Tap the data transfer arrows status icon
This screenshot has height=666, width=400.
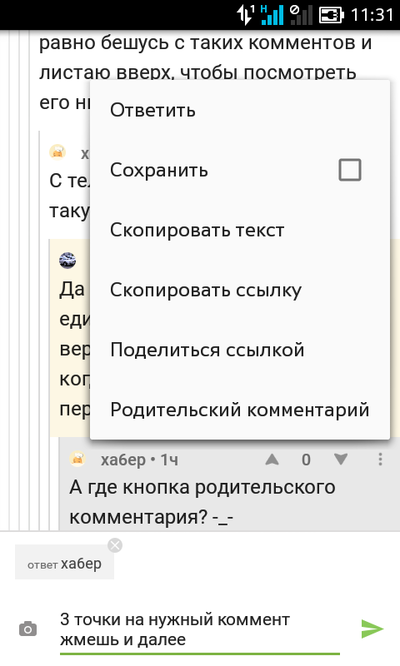pos(245,15)
